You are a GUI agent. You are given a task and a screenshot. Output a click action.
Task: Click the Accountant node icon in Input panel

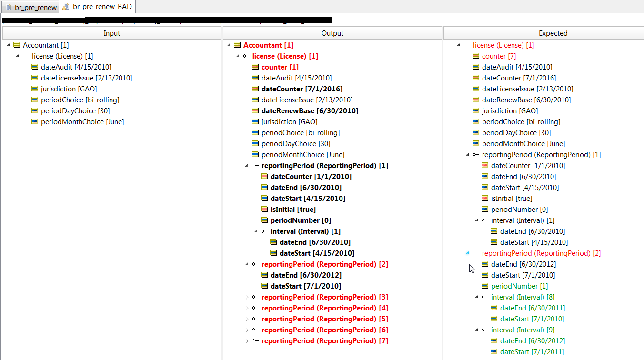pyautogui.click(x=17, y=45)
